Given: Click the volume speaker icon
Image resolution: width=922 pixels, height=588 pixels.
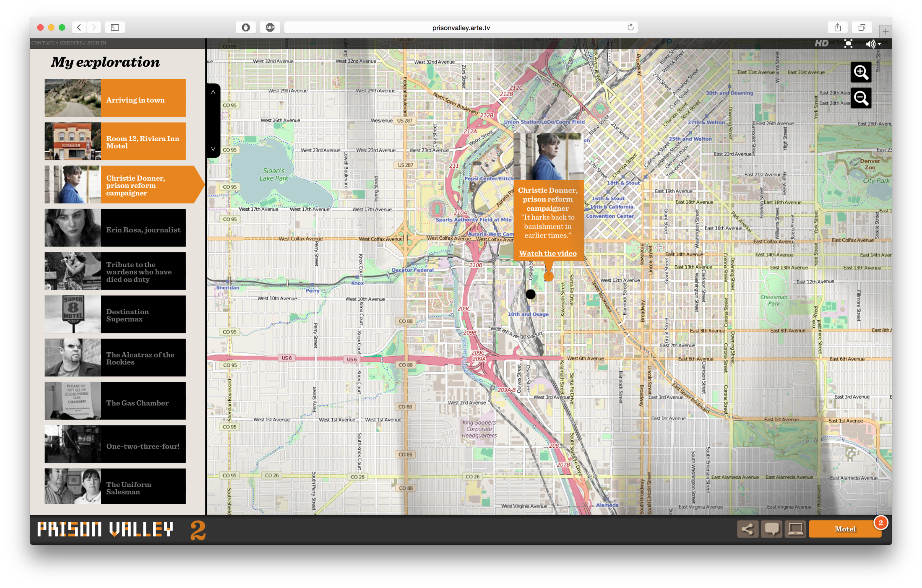Looking at the screenshot, I should 870,44.
